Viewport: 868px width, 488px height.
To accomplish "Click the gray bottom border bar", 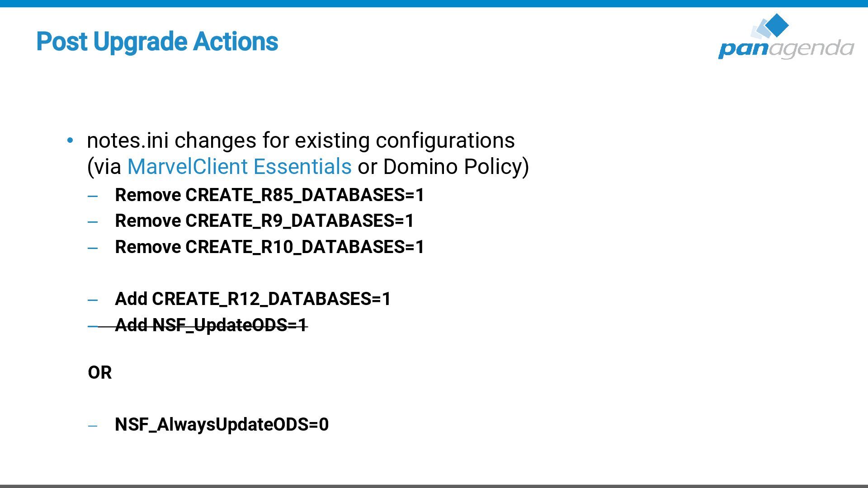I will click(x=434, y=486).
